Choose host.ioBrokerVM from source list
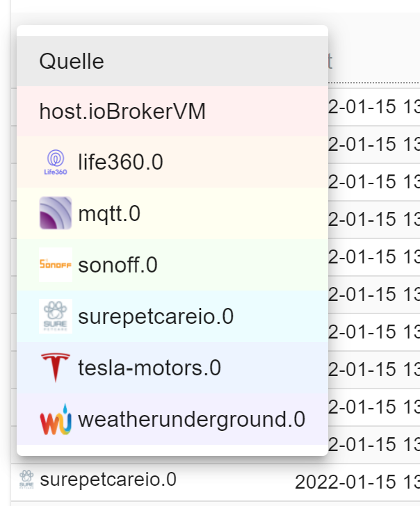This screenshot has width=420, height=506. 172,111
